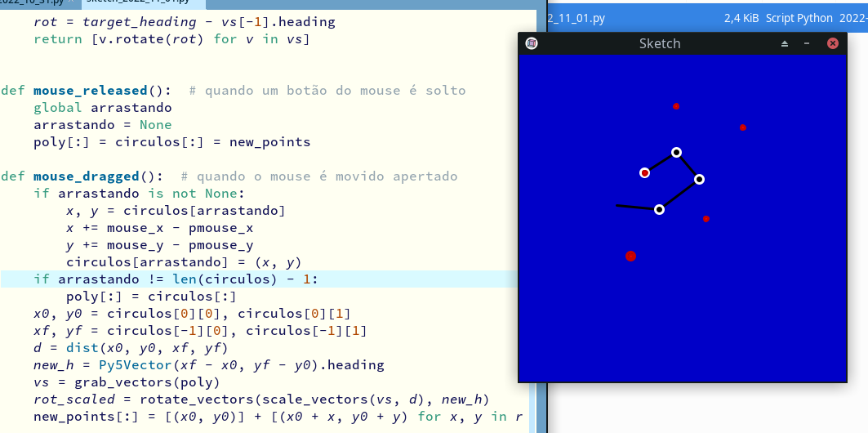This screenshot has width=868, height=433.
Task: Click the Sketch window title text
Action: click(659, 43)
